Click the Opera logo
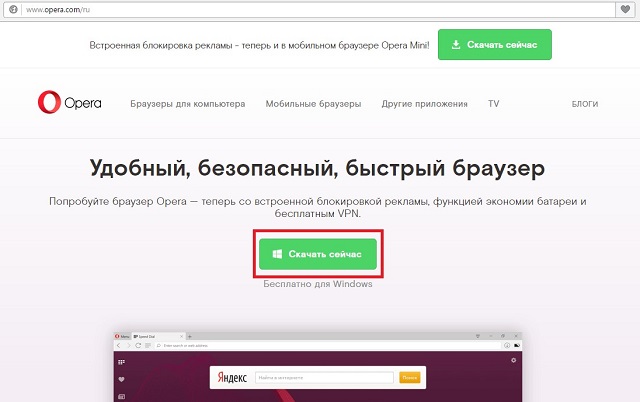 point(70,102)
